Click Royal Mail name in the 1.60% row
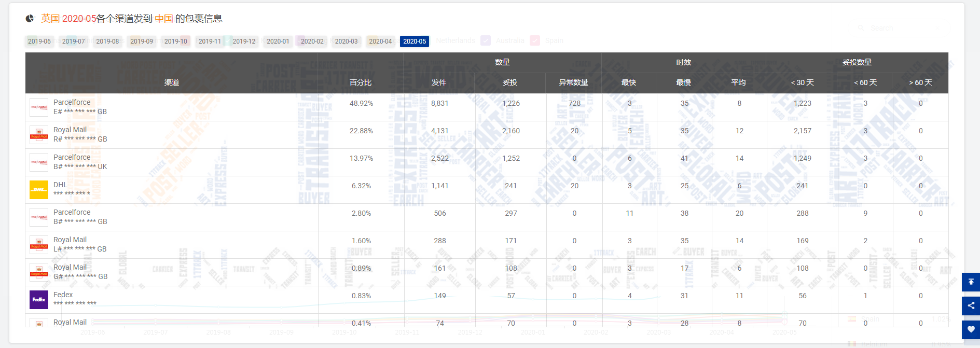 pyautogui.click(x=70, y=240)
